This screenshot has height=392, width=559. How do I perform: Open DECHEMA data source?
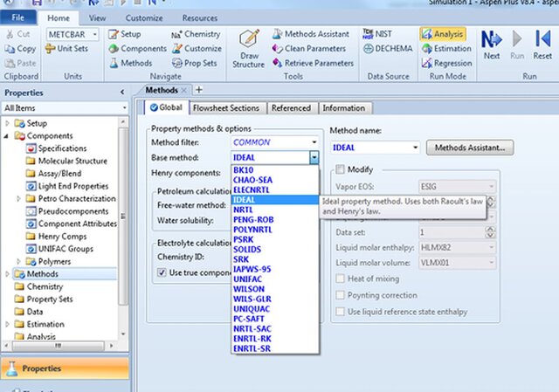click(x=388, y=49)
